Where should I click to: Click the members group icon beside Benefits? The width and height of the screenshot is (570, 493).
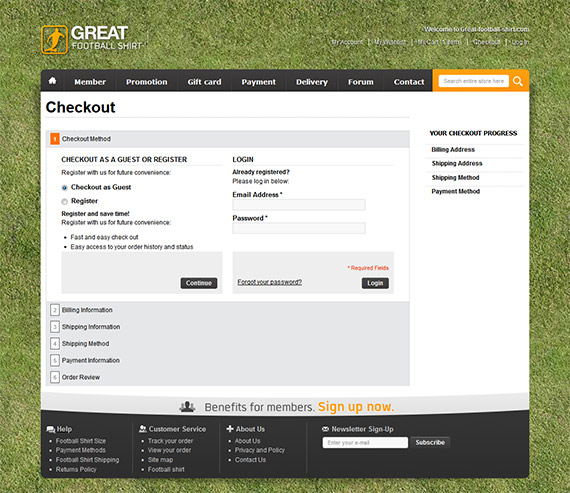click(x=187, y=406)
